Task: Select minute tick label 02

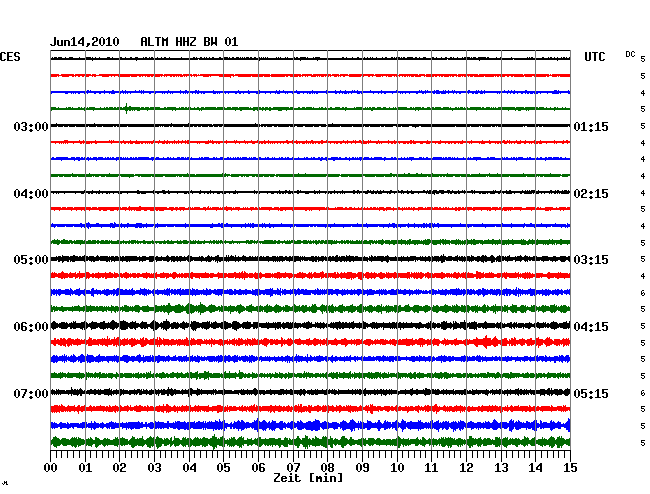Action: [x=119, y=467]
